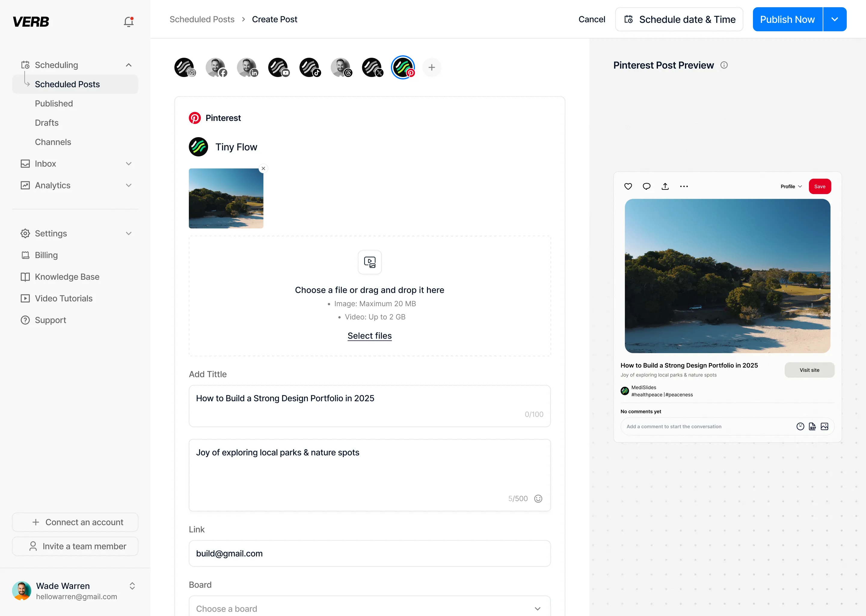866x616 pixels.
Task: Expand the Settings section
Action: (x=128, y=234)
